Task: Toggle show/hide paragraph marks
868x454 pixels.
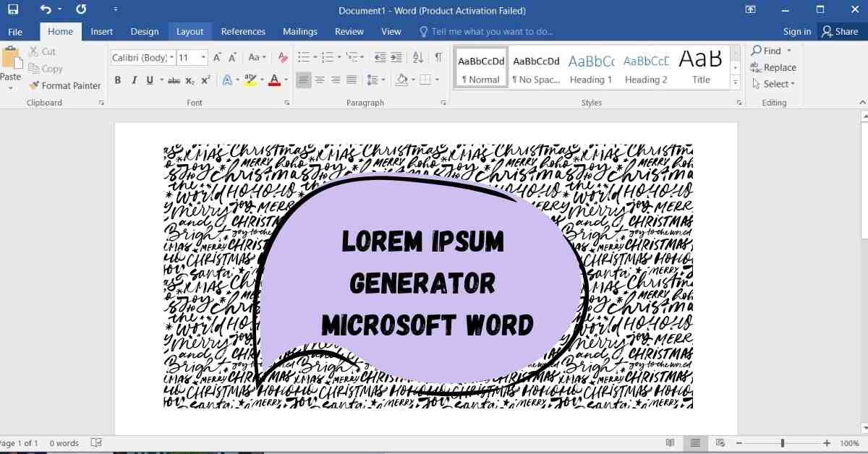Action: click(438, 58)
